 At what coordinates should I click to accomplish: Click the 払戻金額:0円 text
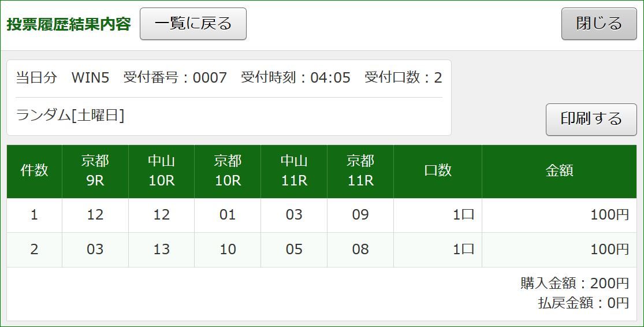click(583, 303)
